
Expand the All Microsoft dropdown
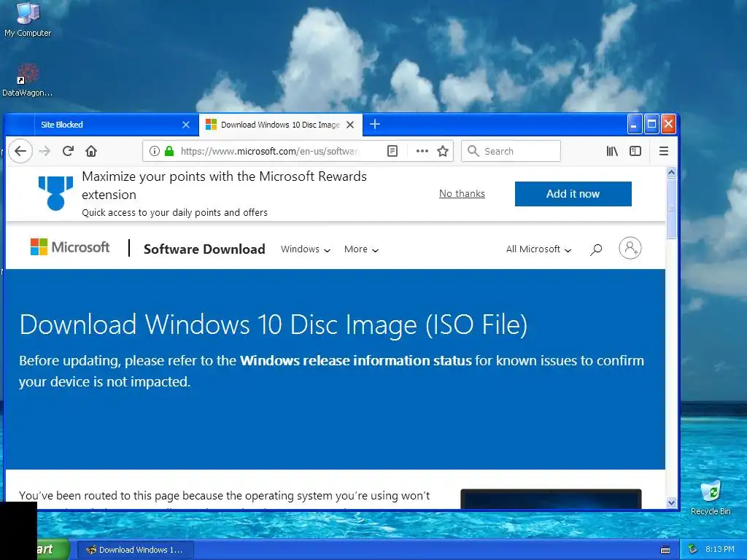pos(538,249)
